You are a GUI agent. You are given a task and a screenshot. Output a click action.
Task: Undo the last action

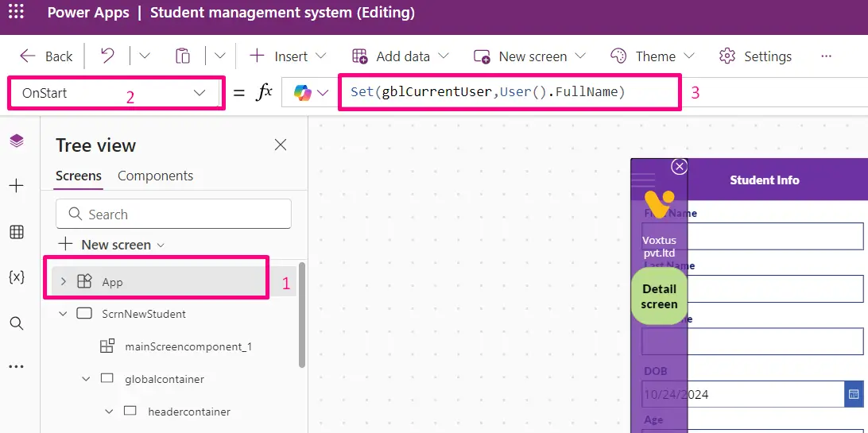(107, 56)
